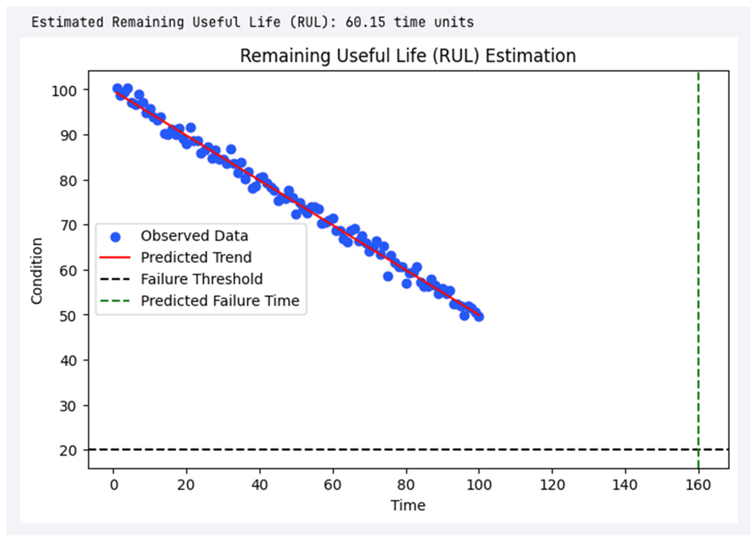
Task: Click the Time x-axis label
Action: [408, 505]
